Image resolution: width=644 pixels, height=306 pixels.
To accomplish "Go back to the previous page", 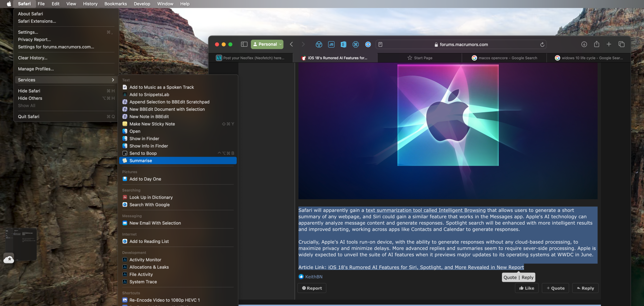I will 291,44.
